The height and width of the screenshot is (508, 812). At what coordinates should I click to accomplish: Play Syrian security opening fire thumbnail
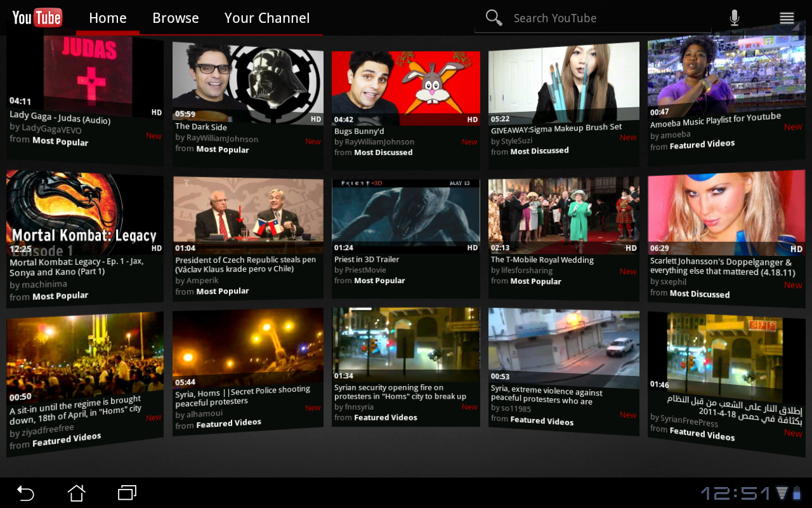click(406, 344)
